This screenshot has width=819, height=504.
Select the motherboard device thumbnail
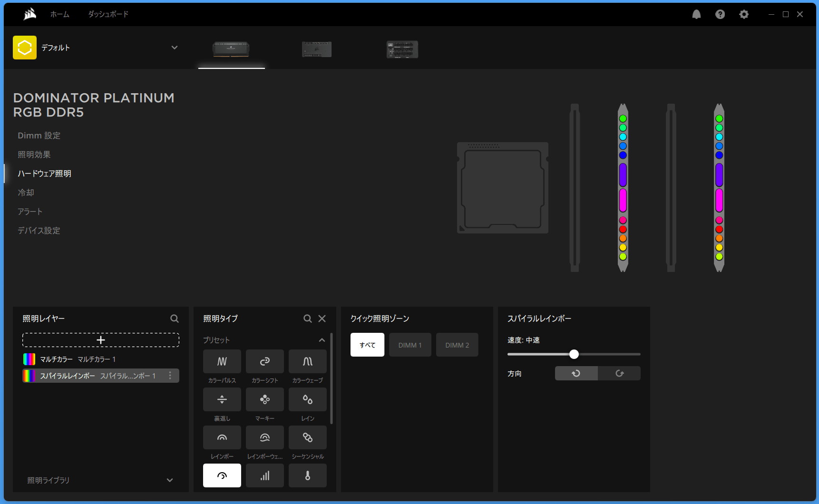[x=317, y=49]
